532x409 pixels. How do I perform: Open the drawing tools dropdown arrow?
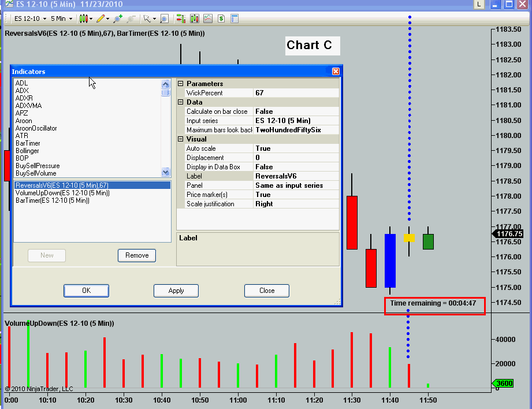coord(108,19)
